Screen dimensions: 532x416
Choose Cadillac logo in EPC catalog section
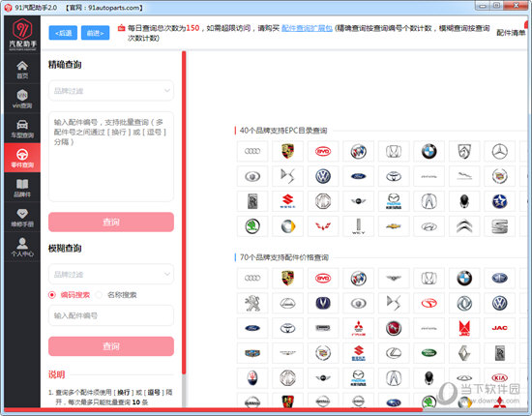(x=500, y=176)
